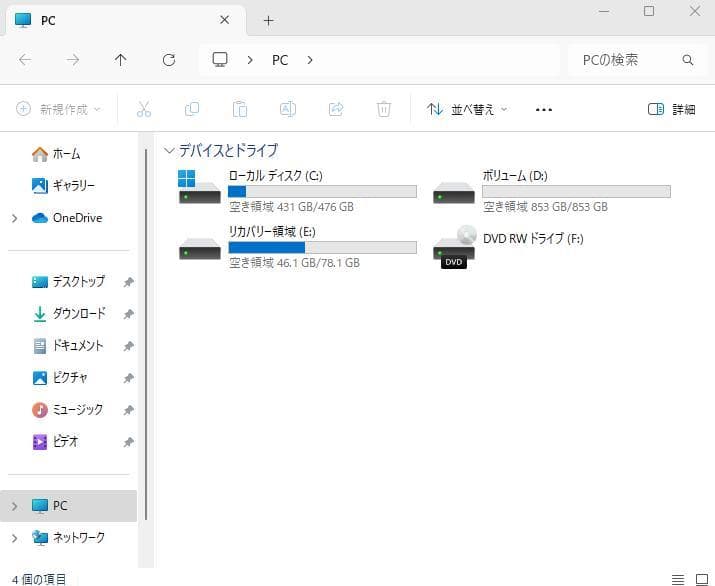Click the C: drive usage bar
715x586 pixels.
tap(322, 192)
